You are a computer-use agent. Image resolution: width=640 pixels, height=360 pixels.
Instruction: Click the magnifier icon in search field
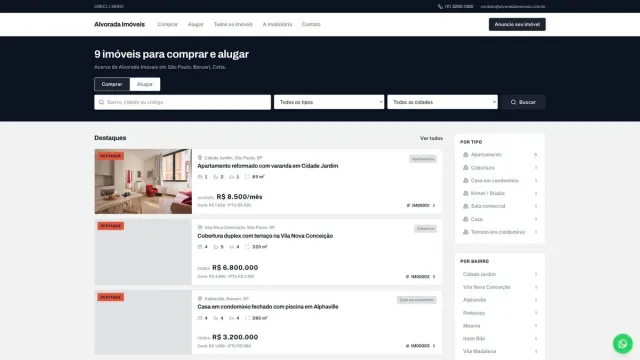coord(101,102)
